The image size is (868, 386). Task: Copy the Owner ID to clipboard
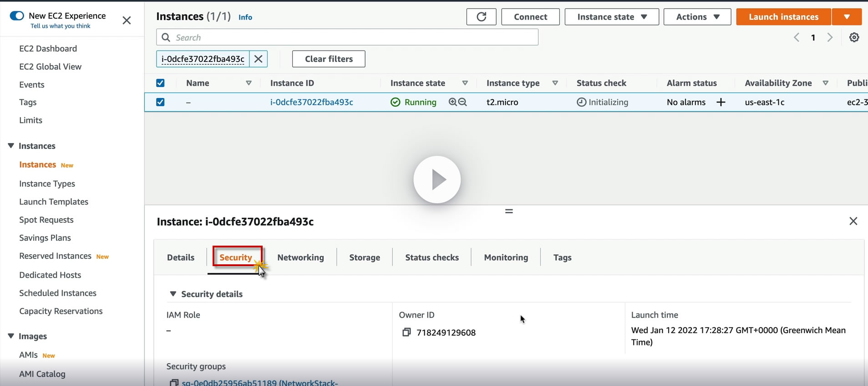tap(406, 332)
